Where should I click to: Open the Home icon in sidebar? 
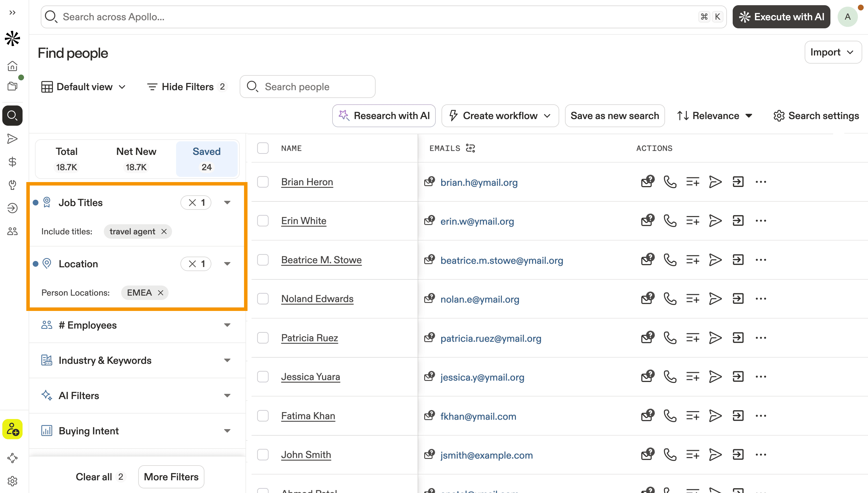12,66
